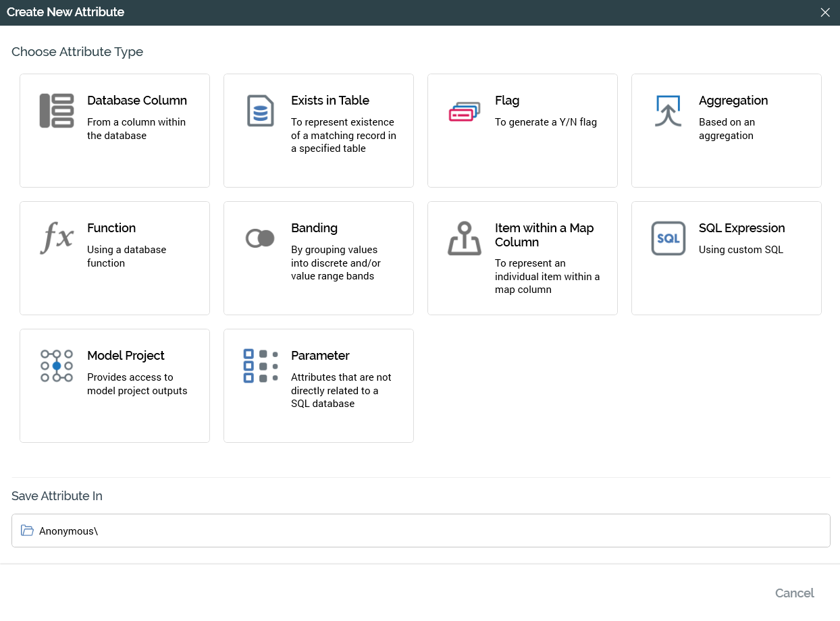840x621 pixels.
Task: Choose the Aggregation title text
Action: pos(733,101)
